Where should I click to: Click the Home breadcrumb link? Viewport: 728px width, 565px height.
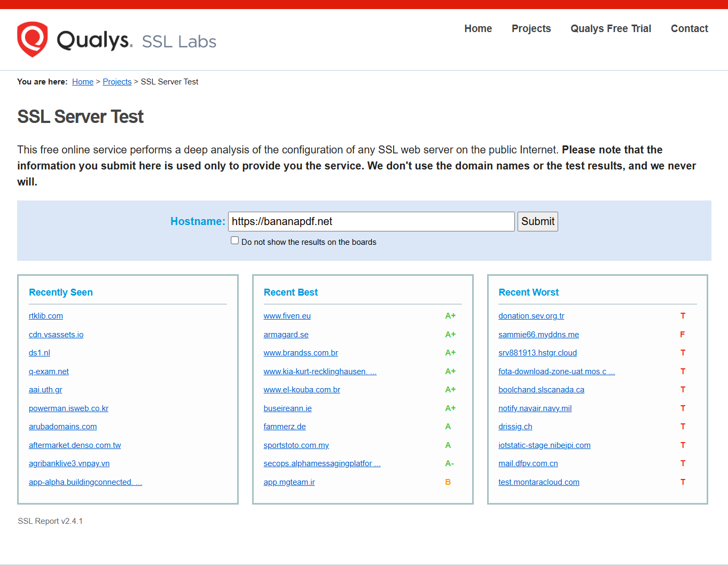pos(83,82)
